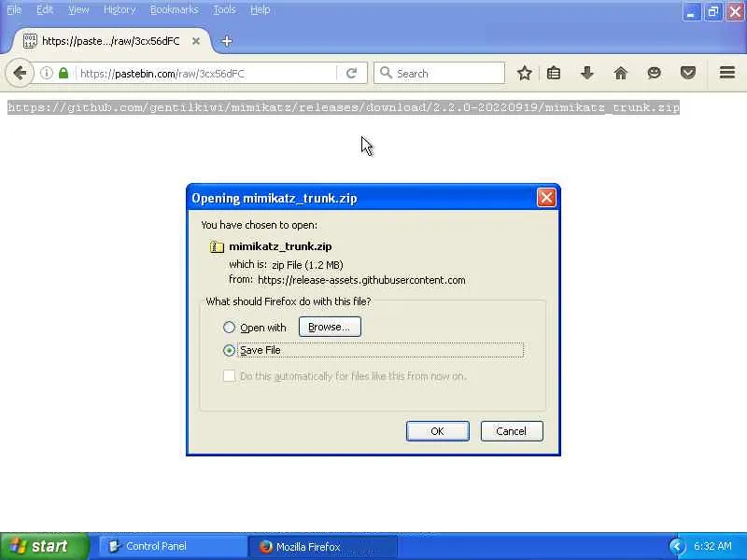Viewport: 747px width, 560px height.
Task: Click the mimikatz_trunk.zip filename in dialog
Action: (x=280, y=246)
